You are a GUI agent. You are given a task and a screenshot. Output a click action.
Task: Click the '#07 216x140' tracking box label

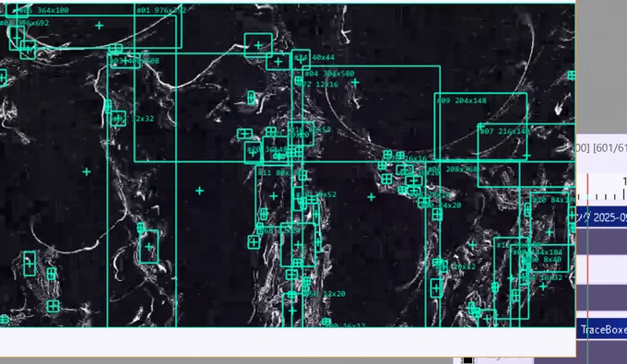504,131
